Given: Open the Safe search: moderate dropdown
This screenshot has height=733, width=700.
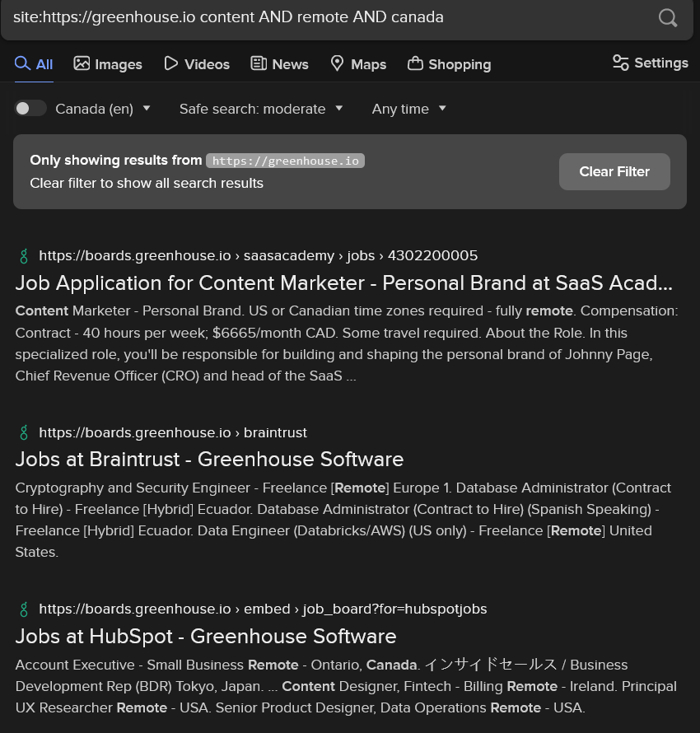Looking at the screenshot, I should (x=261, y=109).
